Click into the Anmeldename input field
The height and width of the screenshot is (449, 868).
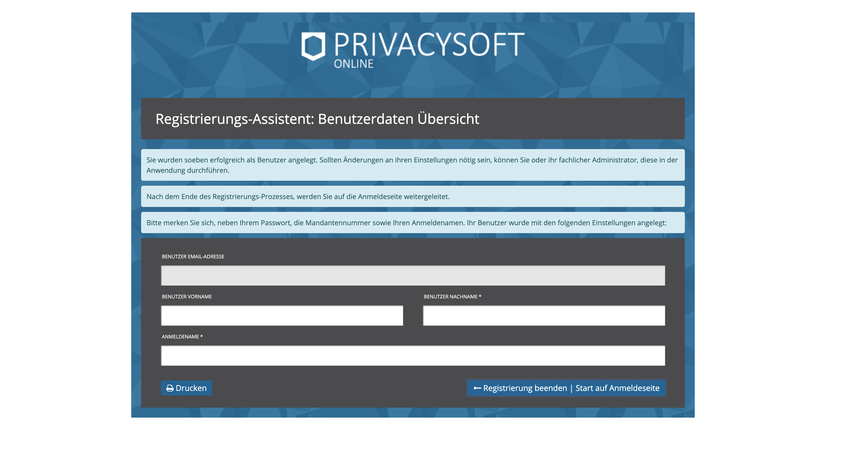click(x=413, y=356)
